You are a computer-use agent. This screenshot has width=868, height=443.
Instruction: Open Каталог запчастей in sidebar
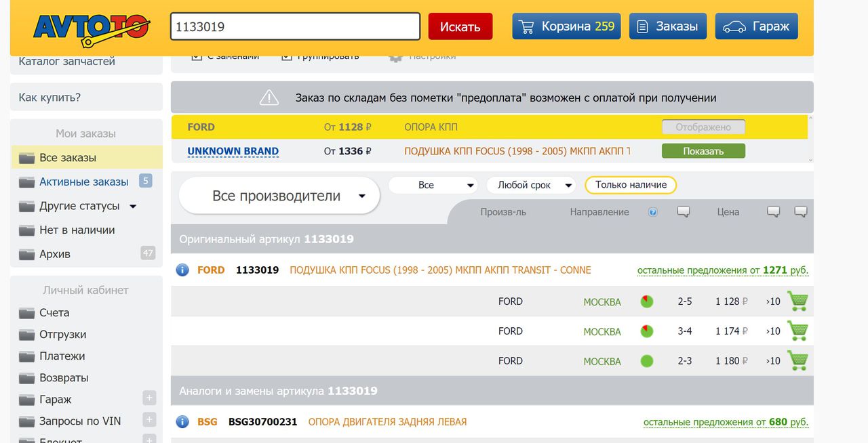click(x=67, y=61)
